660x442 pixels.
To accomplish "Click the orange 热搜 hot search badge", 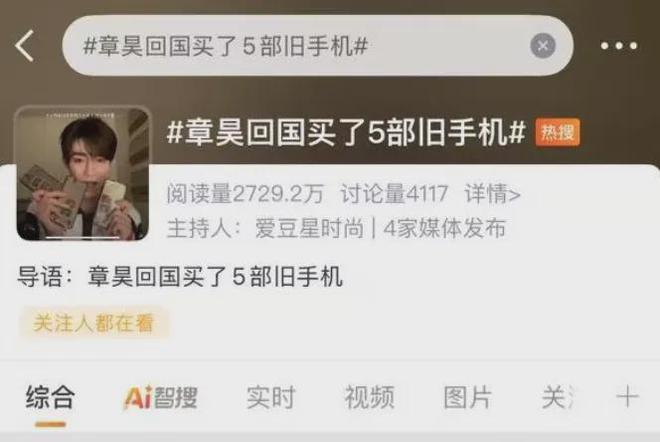I will pos(557,133).
